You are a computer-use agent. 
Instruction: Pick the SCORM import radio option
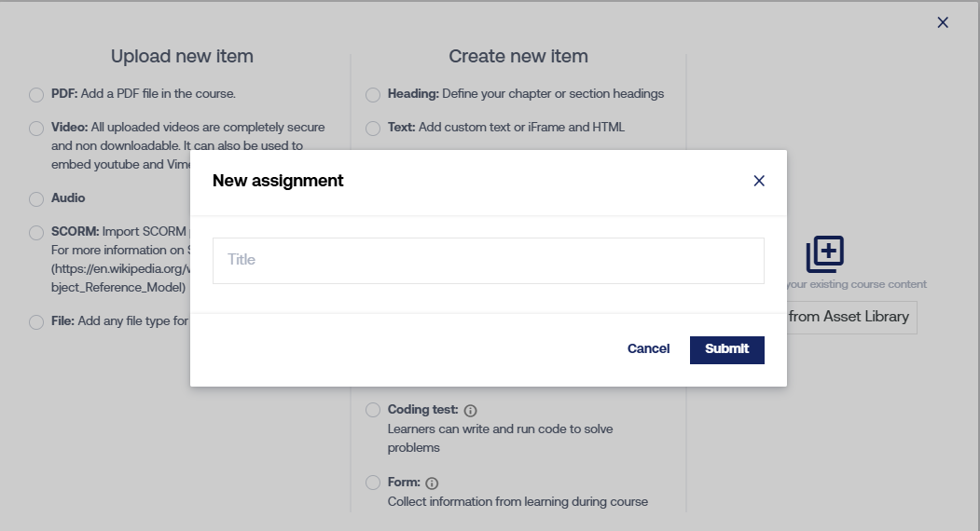[36, 232]
